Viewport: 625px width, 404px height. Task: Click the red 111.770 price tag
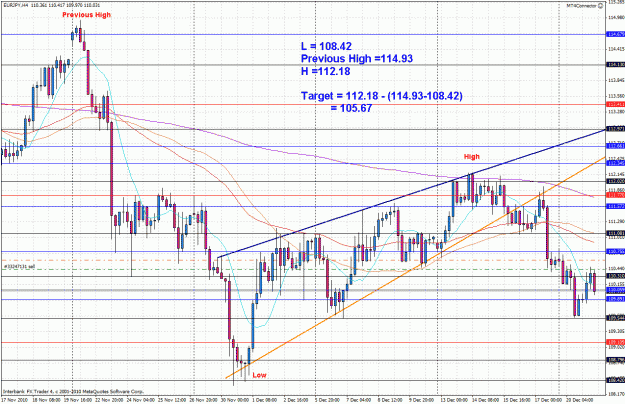pyautogui.click(x=615, y=195)
